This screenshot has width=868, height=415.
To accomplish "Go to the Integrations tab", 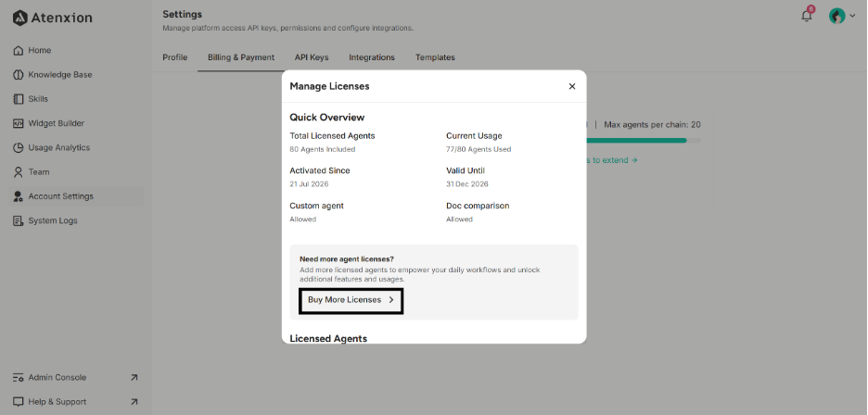I will tap(372, 57).
